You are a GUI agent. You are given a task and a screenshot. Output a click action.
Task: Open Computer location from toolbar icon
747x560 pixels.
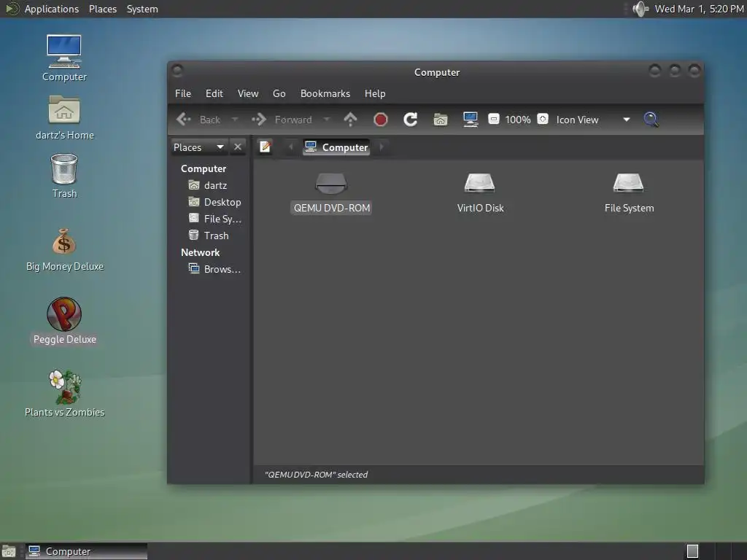pyautogui.click(x=471, y=120)
